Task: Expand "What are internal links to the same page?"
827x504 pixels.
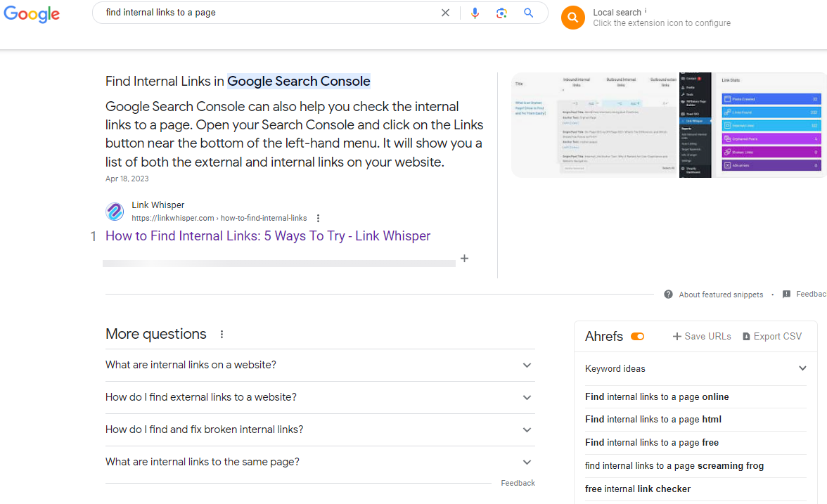Action: 527,463
